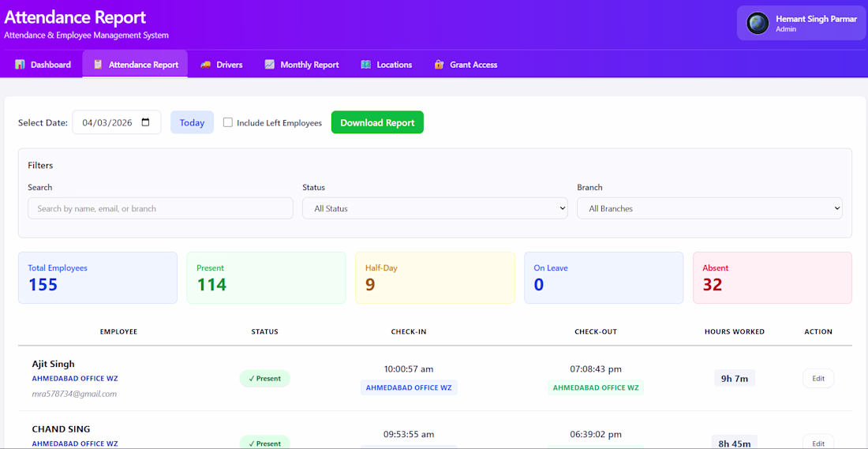Click the Drivers truck icon

(205, 65)
